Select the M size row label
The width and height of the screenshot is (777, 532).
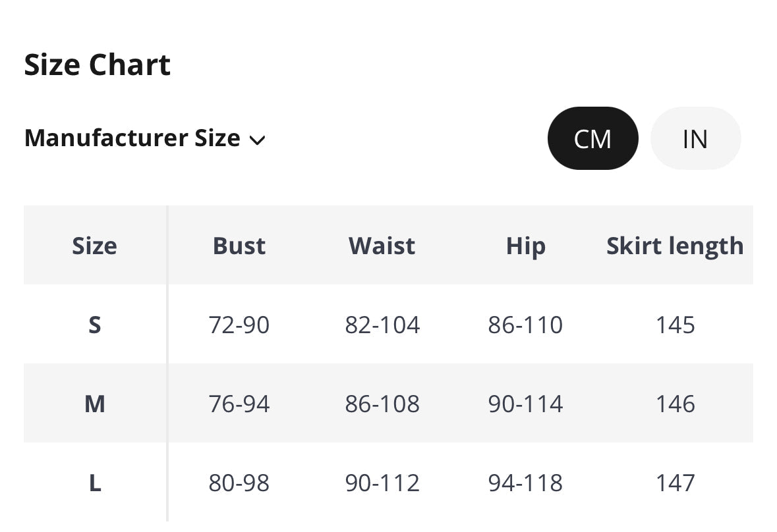tap(94, 404)
